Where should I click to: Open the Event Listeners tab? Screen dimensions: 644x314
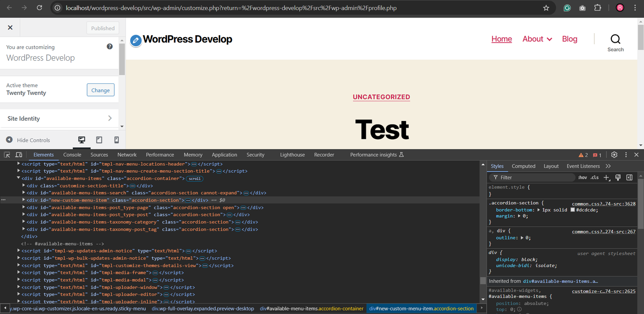pyautogui.click(x=583, y=166)
